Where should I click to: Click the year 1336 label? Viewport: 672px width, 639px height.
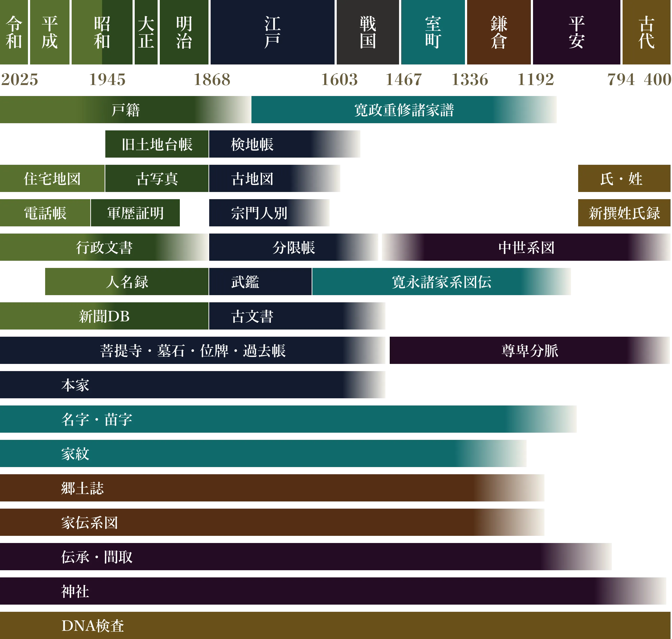[470, 79]
